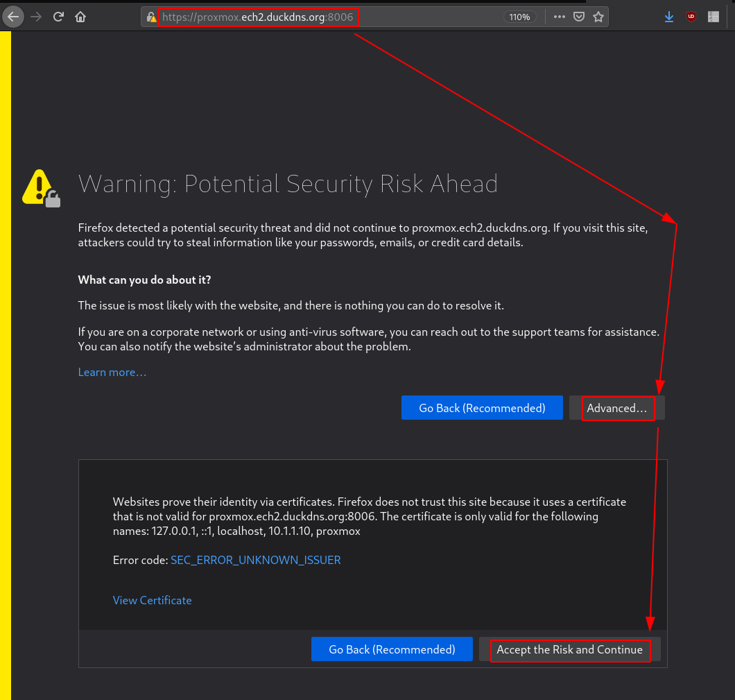This screenshot has height=700, width=735.
Task: Click the lower Go Back (Recommended) button
Action: pos(392,649)
